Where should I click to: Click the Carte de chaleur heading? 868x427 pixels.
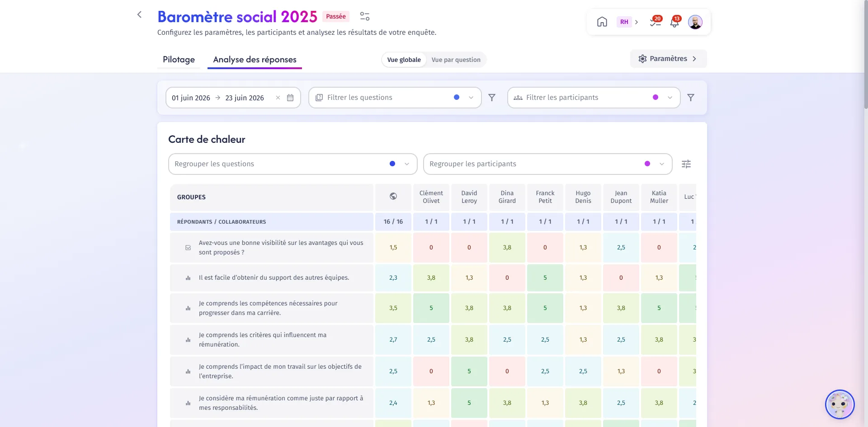(207, 140)
